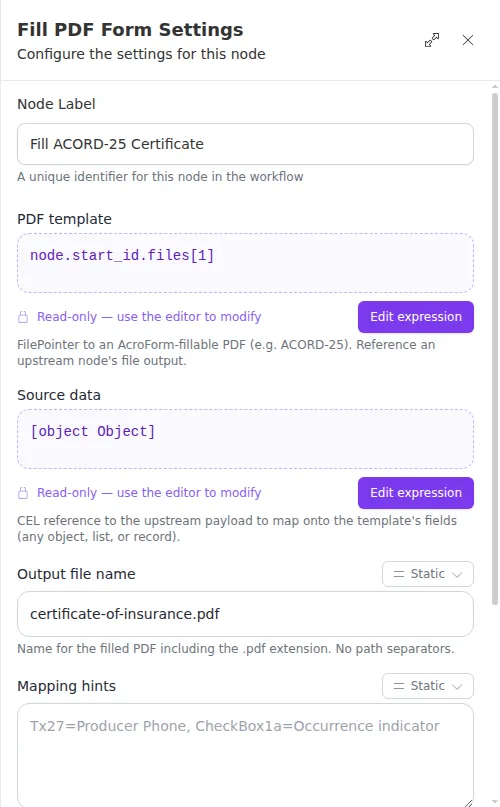Click lock icon under PDF template
The height and width of the screenshot is (807, 500).
[23, 317]
